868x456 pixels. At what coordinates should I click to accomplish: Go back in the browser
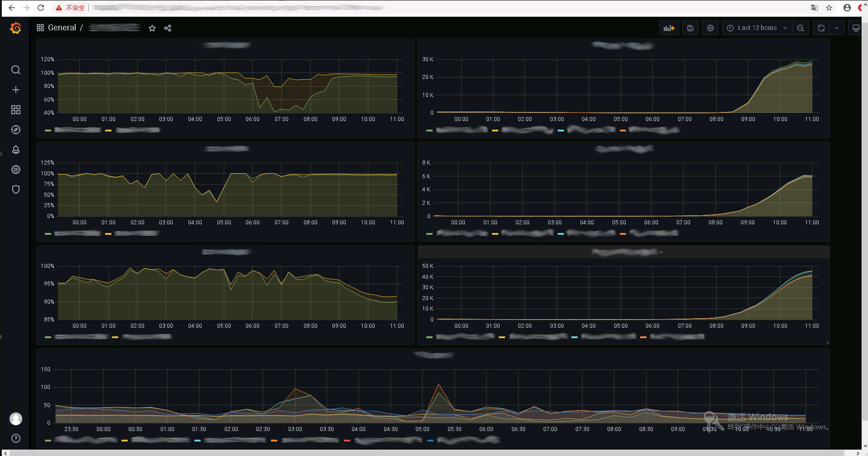click(12, 8)
